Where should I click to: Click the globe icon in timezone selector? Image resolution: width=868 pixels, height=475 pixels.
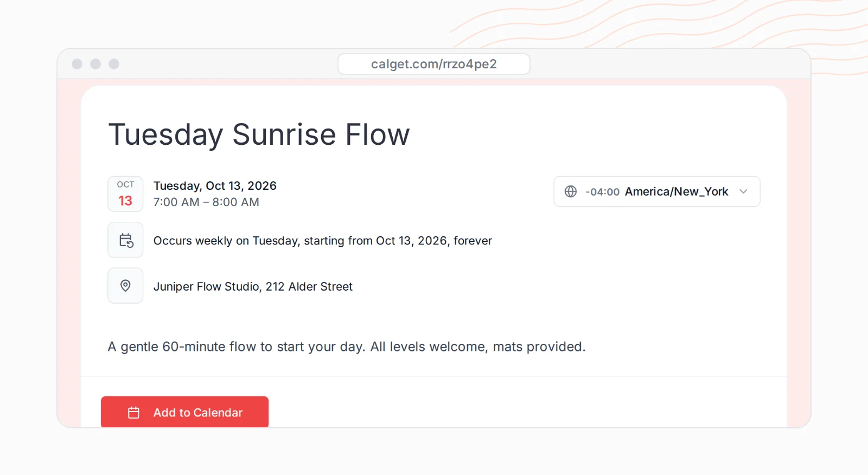(x=571, y=191)
